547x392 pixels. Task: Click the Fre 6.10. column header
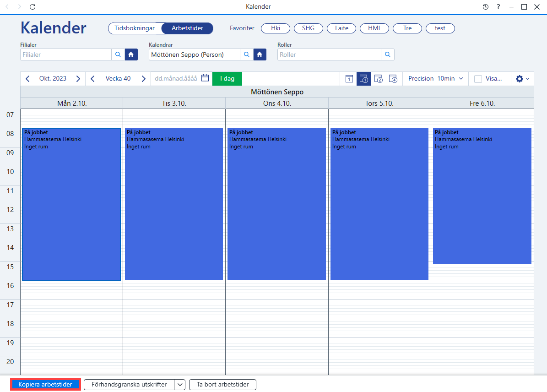482,103
